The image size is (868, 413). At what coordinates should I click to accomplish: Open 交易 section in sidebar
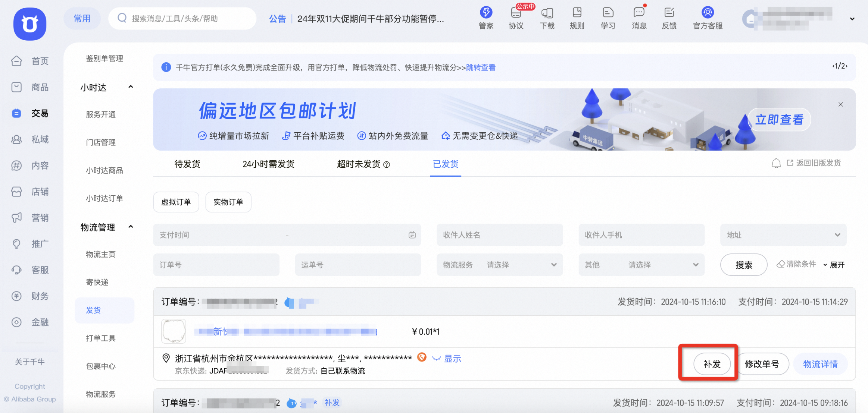[30, 113]
